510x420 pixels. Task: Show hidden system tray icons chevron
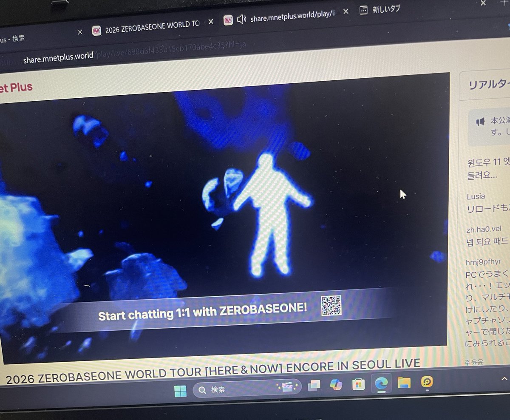[x=504, y=379]
